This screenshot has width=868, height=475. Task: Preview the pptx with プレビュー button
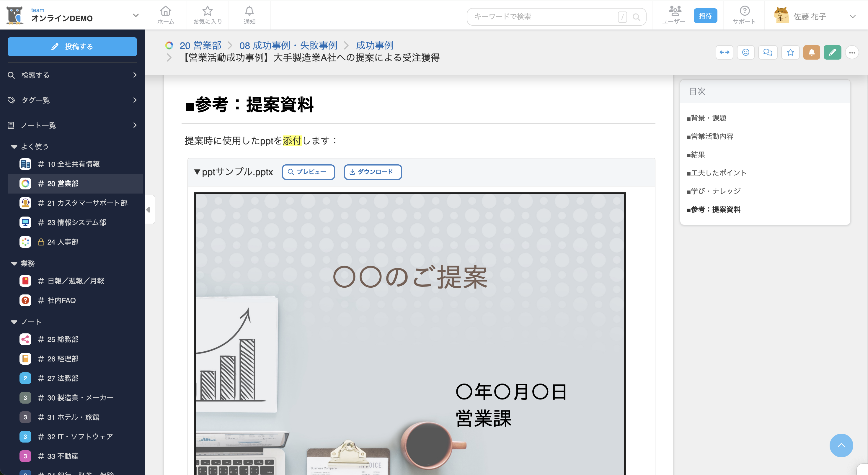[308, 172]
